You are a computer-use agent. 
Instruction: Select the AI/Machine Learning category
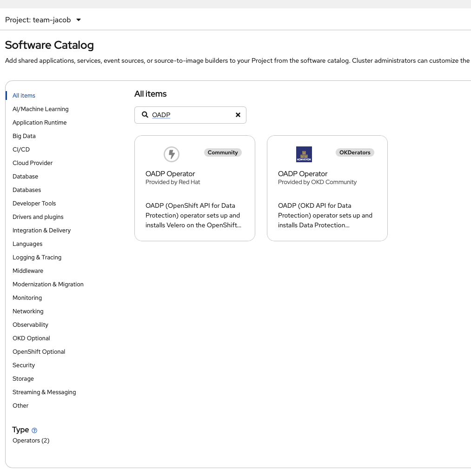[40, 109]
